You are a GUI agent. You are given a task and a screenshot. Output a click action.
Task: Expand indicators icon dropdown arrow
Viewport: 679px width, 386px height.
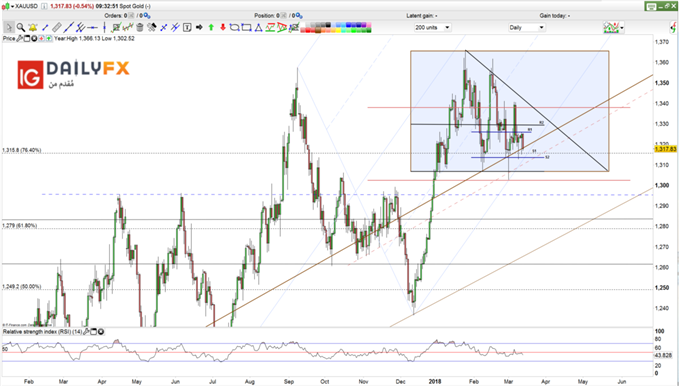click(x=622, y=28)
